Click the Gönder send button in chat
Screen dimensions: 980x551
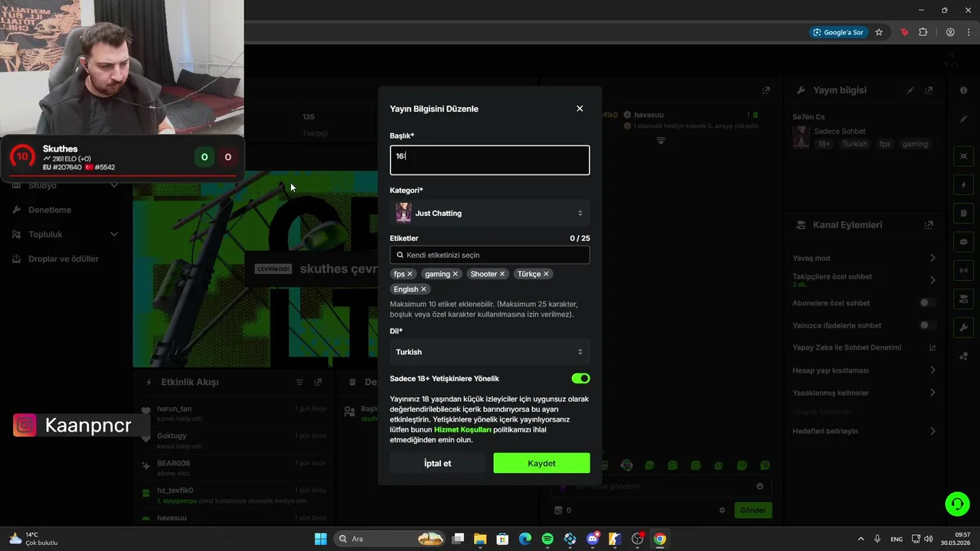tap(753, 510)
